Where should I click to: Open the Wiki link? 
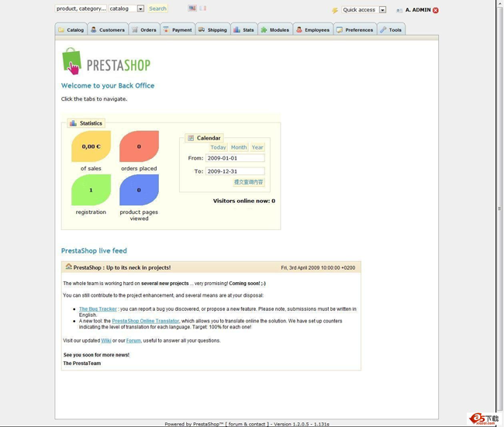106,340
